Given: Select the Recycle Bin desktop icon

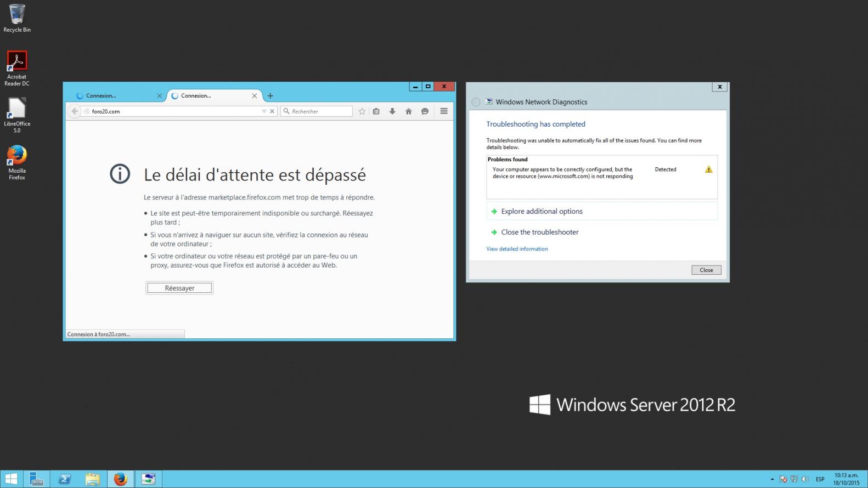Looking at the screenshot, I should pos(17,18).
